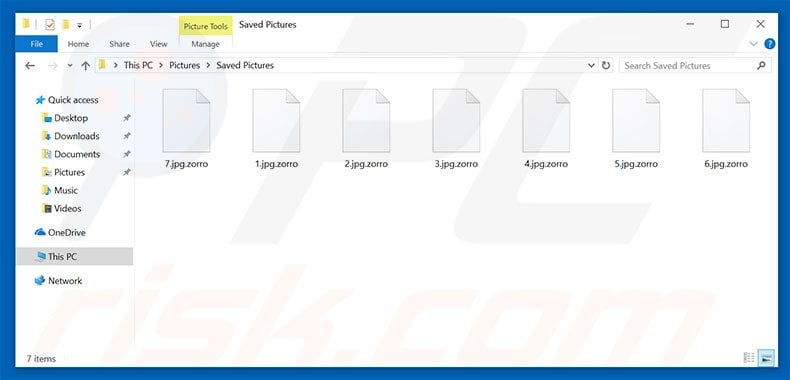Open the Help question mark icon
Viewport: 790px width, 380px height.
tap(770, 44)
